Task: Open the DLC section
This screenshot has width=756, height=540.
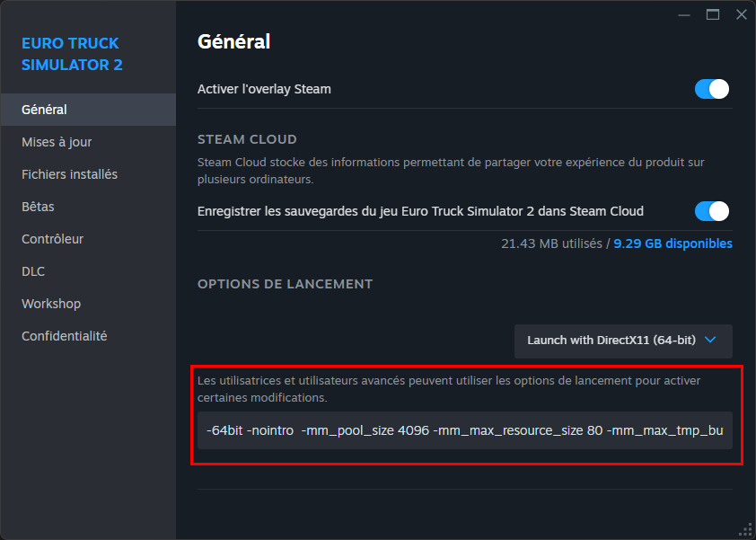Action: [x=88, y=271]
